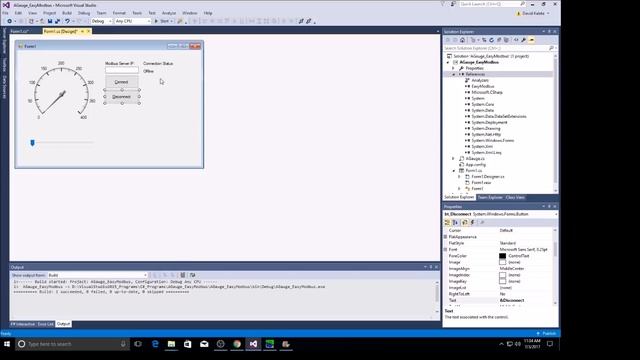Screen dimensions: 640x360
Task: Click Save All icon in toolbar
Action: [58, 21]
